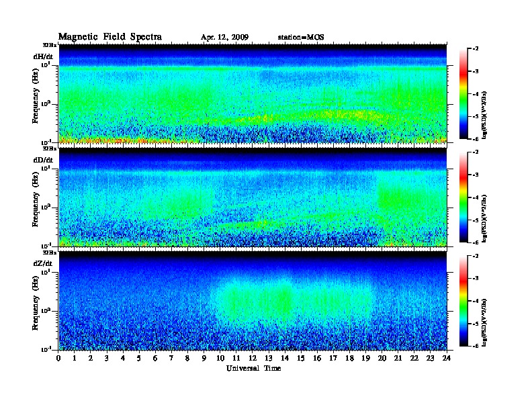Image resolution: width=532 pixels, height=411 pixels.
Task: Click the 'Universal Time' axis title
Action: click(x=253, y=368)
